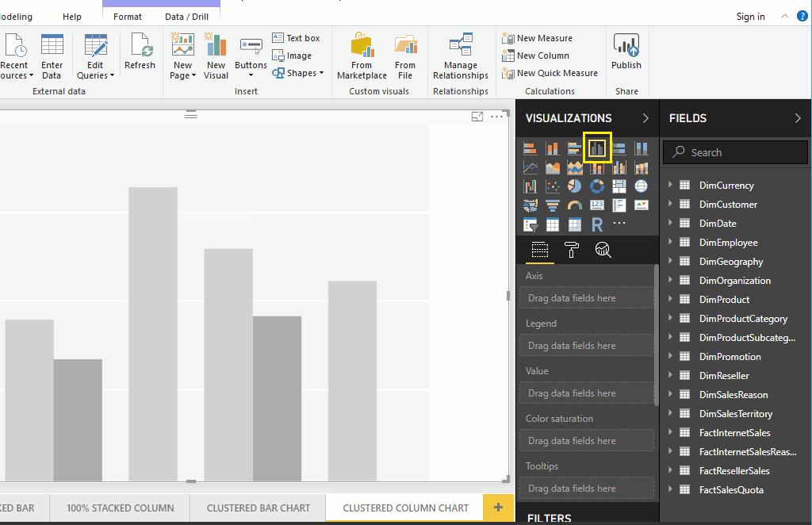Open Manage Relationships from the ribbon
The image size is (812, 525).
click(x=460, y=57)
